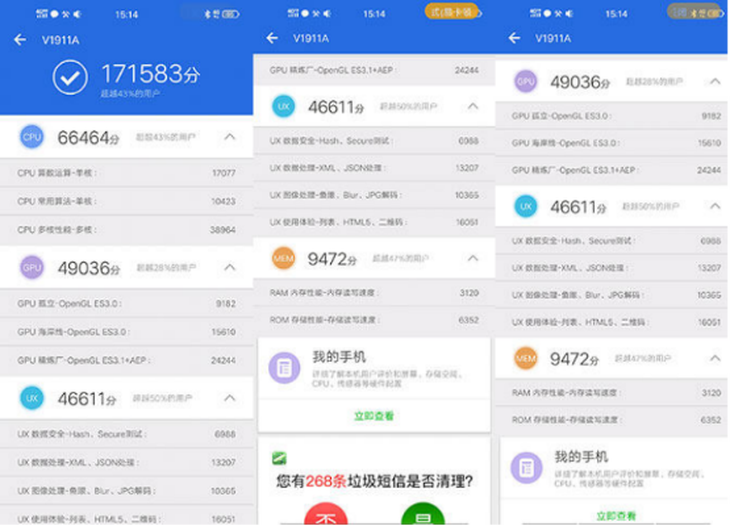Tap GPU ES3.0 row 9182 in right screenshot
Viewport: 730px width, 526px height.
612,116
